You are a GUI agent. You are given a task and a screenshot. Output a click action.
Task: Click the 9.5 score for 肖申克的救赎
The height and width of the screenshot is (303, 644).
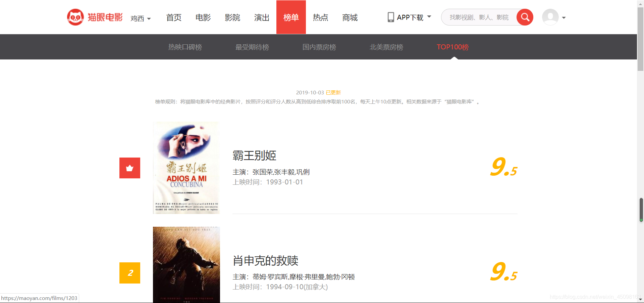click(504, 271)
